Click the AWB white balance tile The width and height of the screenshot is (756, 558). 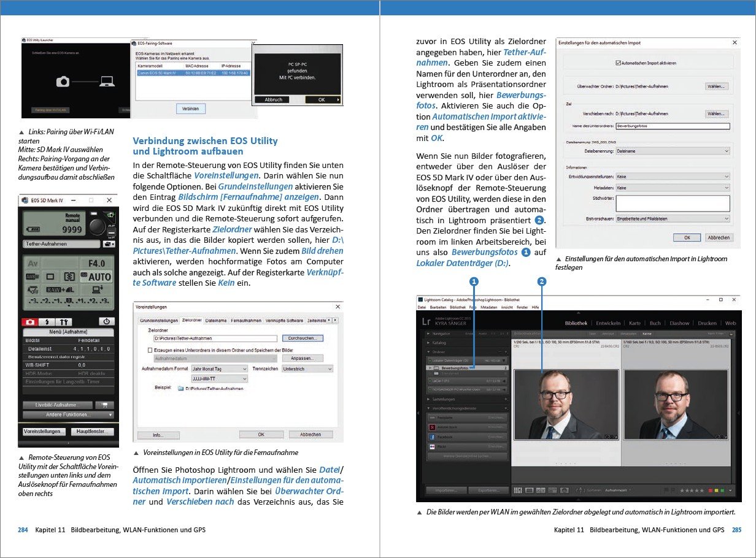pos(32,276)
